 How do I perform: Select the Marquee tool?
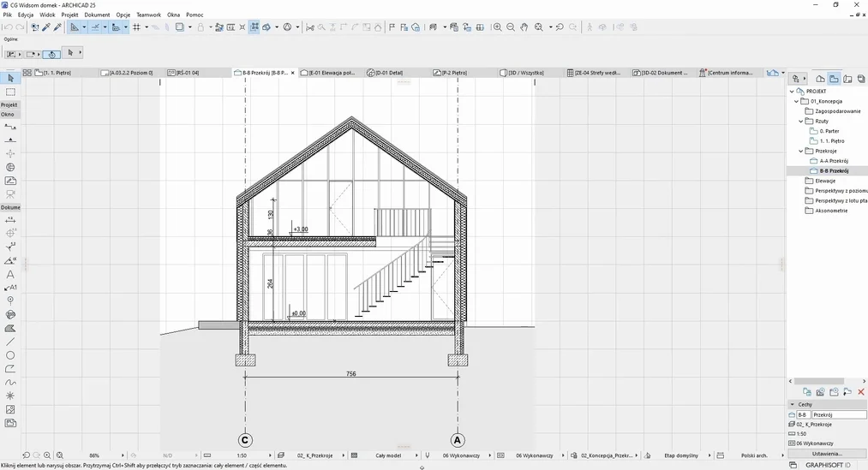click(x=10, y=92)
